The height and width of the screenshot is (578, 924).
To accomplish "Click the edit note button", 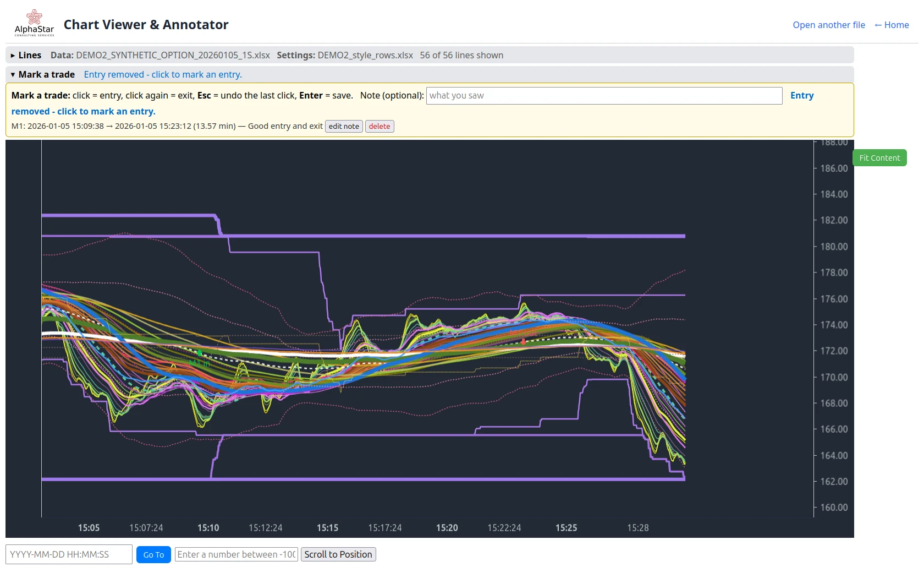I will (x=344, y=126).
